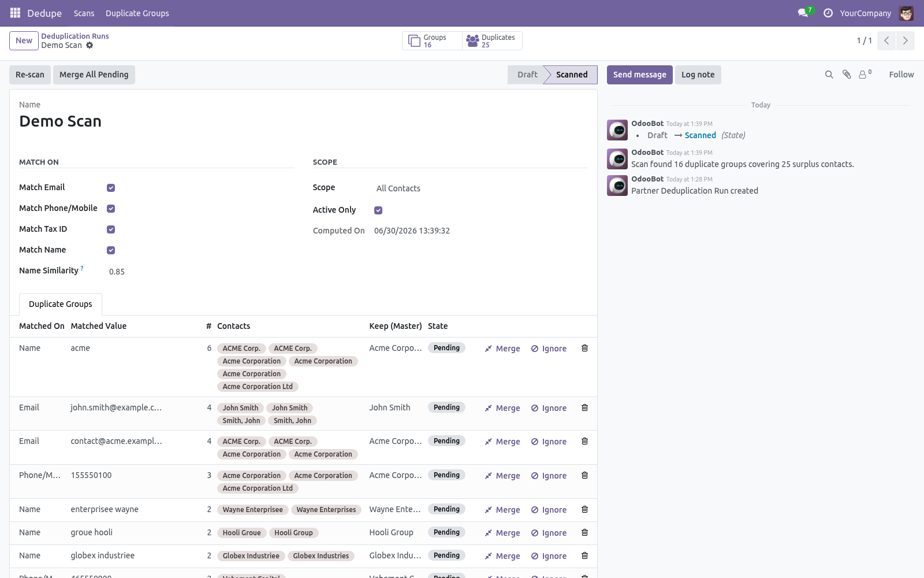Follow this record

(901, 75)
